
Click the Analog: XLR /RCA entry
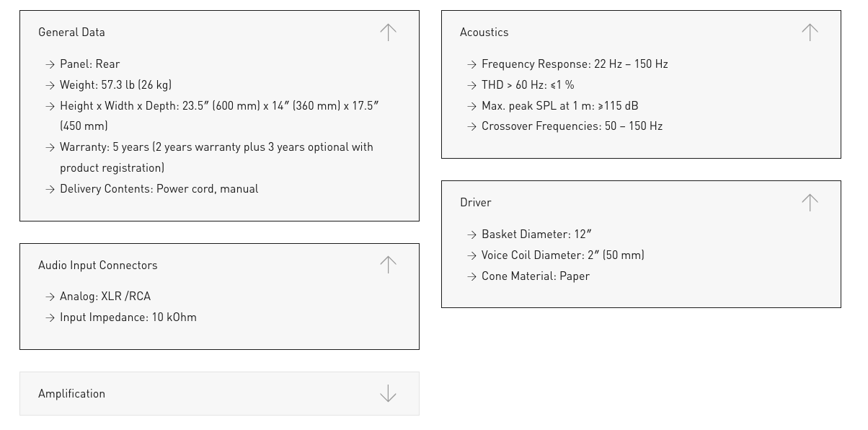[105, 297]
